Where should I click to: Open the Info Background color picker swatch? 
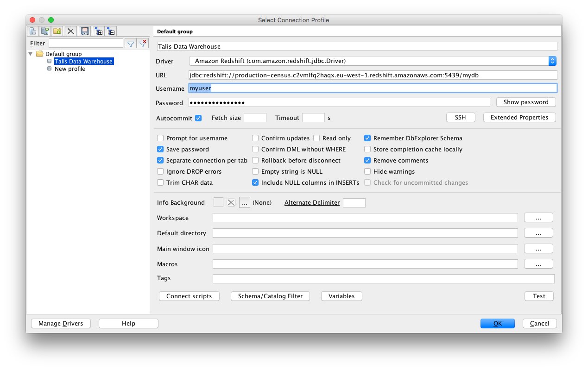point(218,202)
